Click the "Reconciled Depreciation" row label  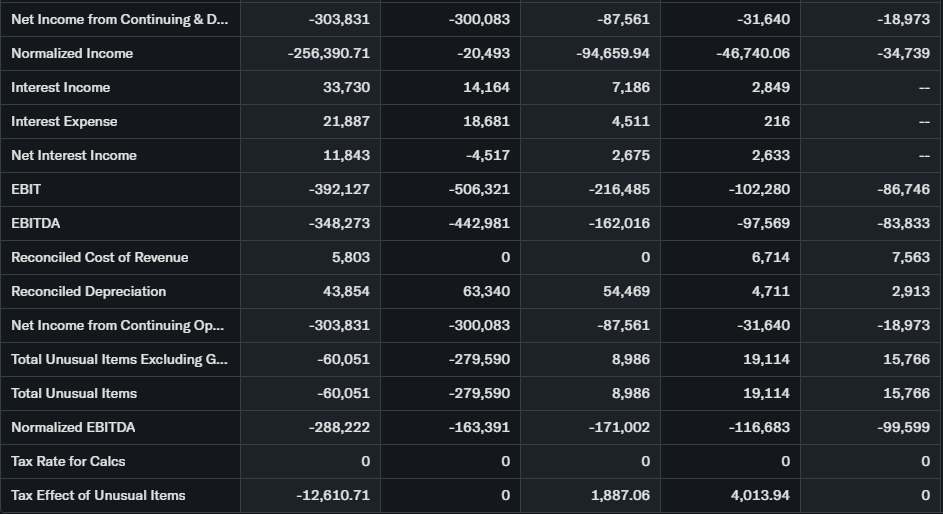click(89, 291)
